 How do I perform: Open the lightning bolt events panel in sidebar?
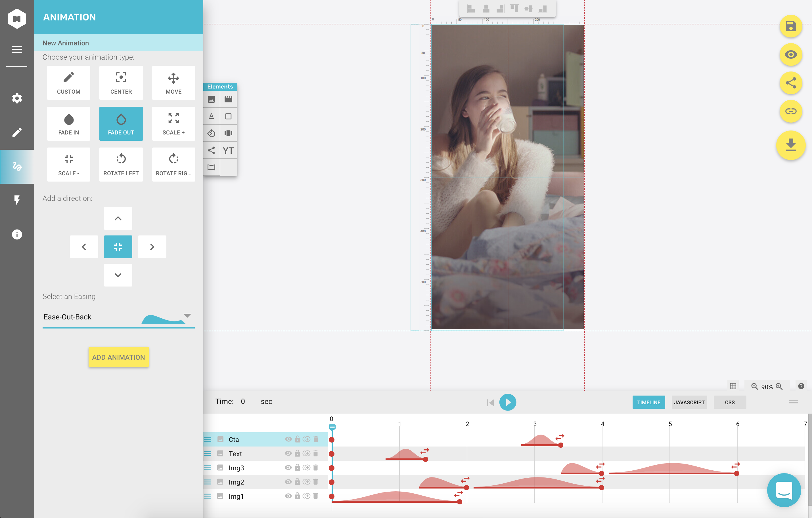click(x=17, y=200)
